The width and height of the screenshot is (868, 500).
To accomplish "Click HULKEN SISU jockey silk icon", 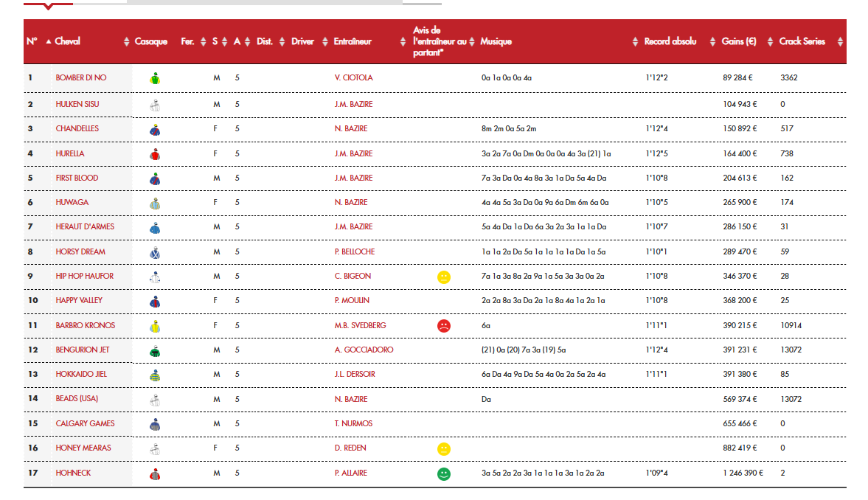I will pyautogui.click(x=155, y=105).
